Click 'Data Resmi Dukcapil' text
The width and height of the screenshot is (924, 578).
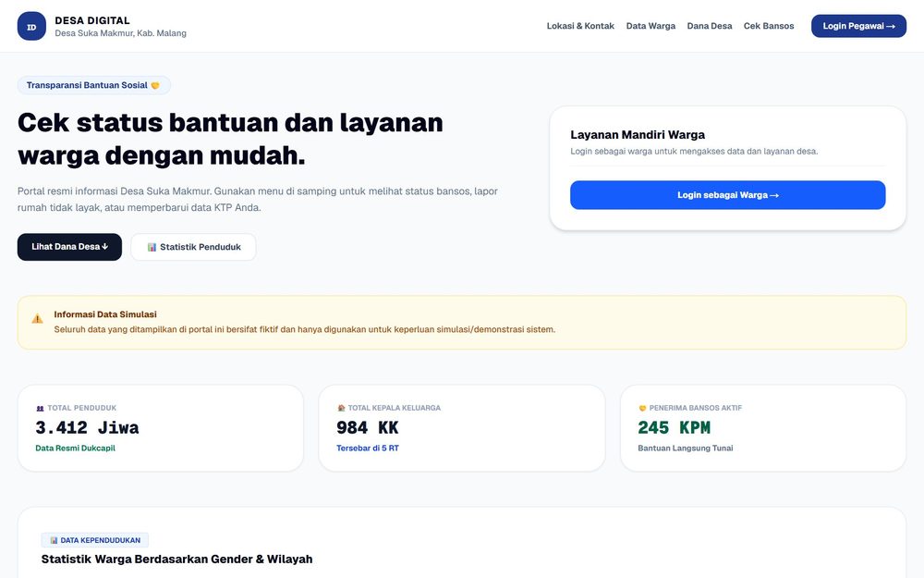tap(76, 449)
